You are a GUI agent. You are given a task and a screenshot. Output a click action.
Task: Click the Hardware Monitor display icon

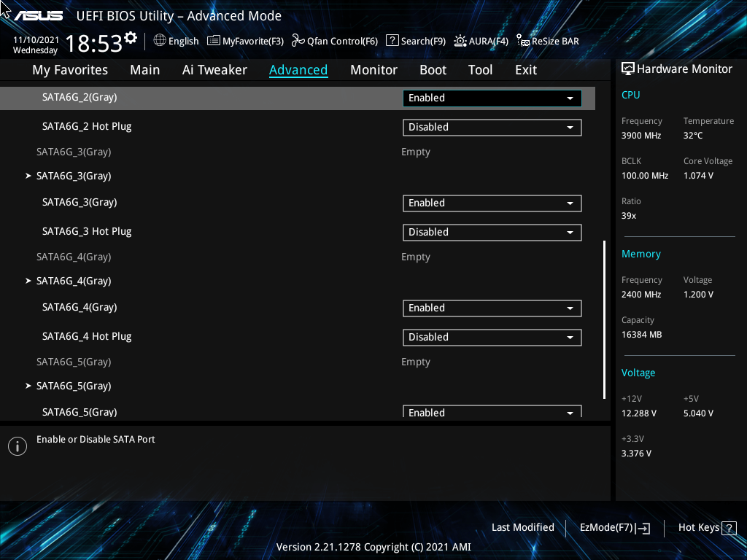(x=628, y=69)
